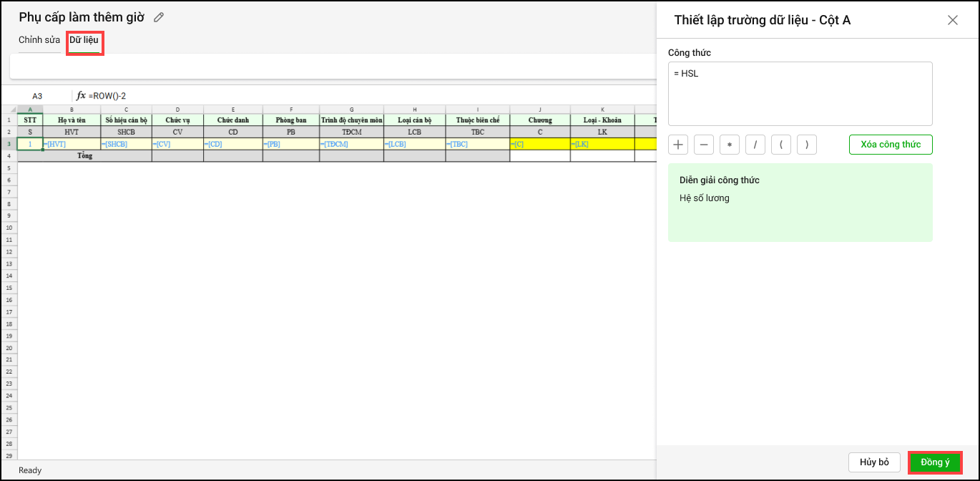
Task: Insert the plus operator into formula
Action: click(678, 145)
